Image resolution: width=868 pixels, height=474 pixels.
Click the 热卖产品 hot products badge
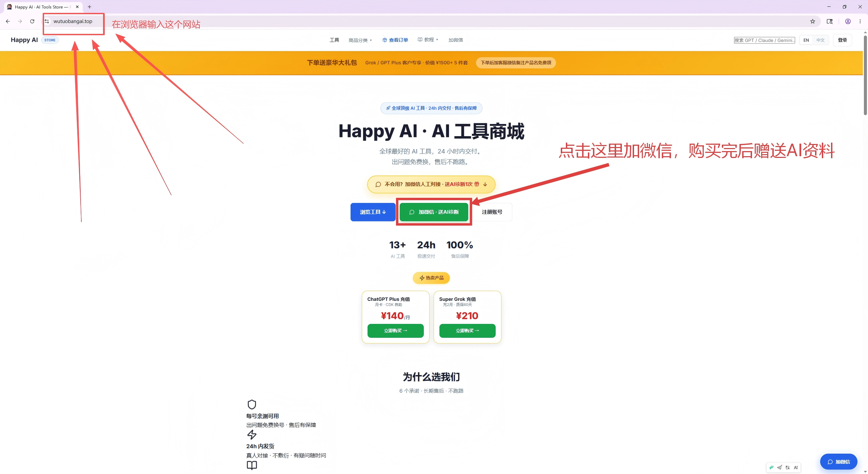tap(431, 278)
